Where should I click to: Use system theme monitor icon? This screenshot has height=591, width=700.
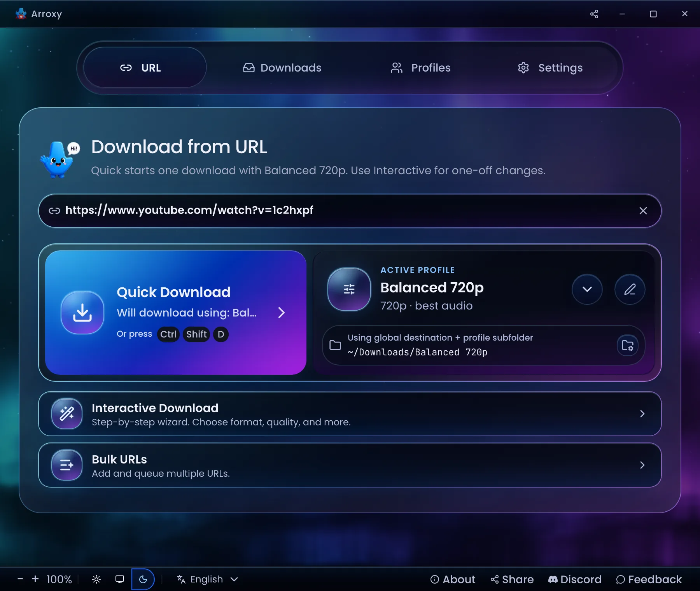pyautogui.click(x=120, y=579)
